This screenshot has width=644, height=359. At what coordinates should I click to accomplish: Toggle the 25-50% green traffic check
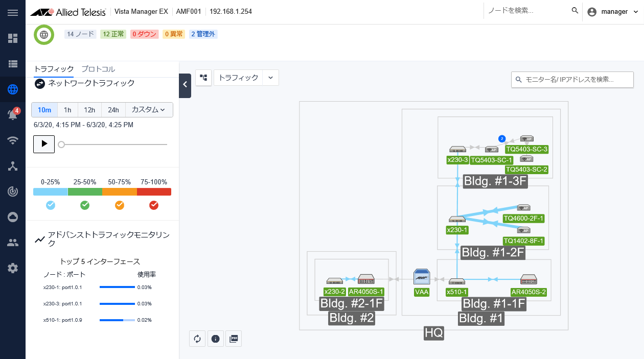coord(85,205)
